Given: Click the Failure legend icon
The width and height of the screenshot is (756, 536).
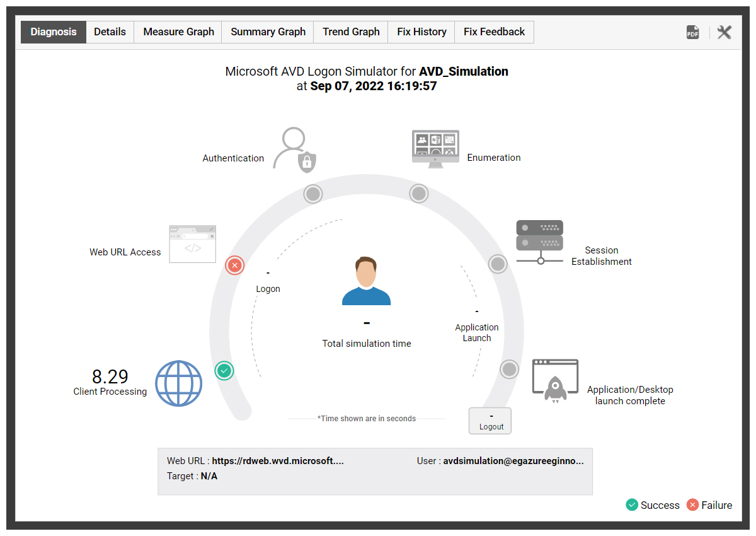Looking at the screenshot, I should point(693,504).
